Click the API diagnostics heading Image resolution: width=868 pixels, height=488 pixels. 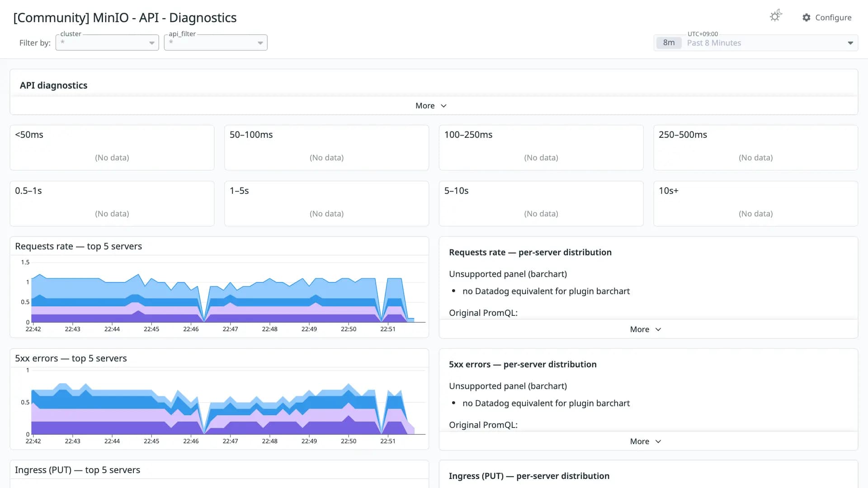coord(53,85)
